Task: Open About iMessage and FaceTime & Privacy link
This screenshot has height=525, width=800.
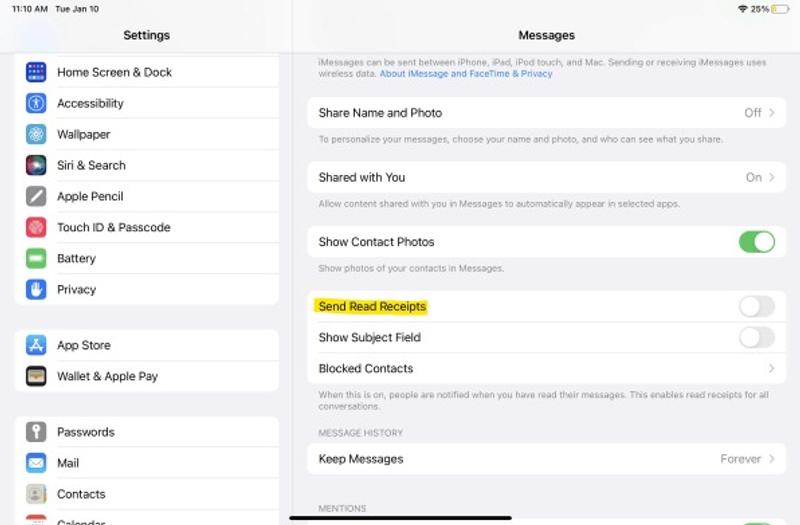Action: (x=466, y=74)
